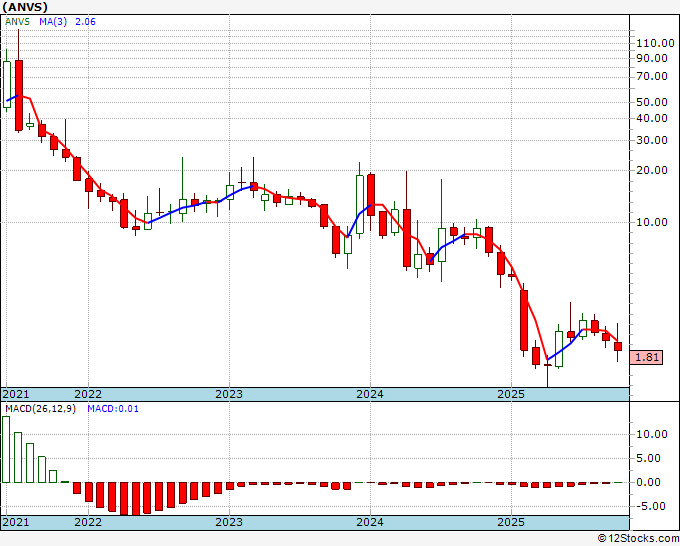This screenshot has height=546, width=680.
Task: Click the MACD(26,12,9) indicator label
Action: (x=40, y=409)
